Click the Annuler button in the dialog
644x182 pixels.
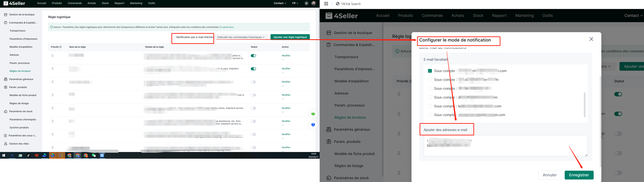tap(549, 175)
